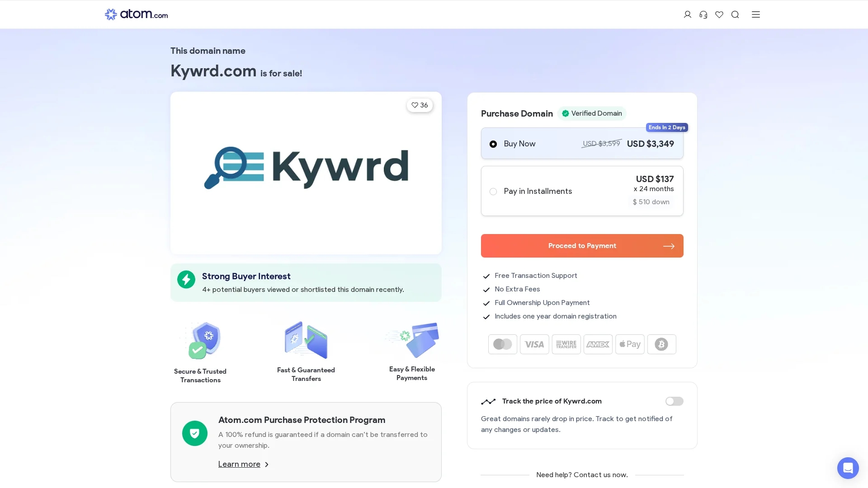Click the Need help? Contact us now text
868x488 pixels.
tap(582, 475)
